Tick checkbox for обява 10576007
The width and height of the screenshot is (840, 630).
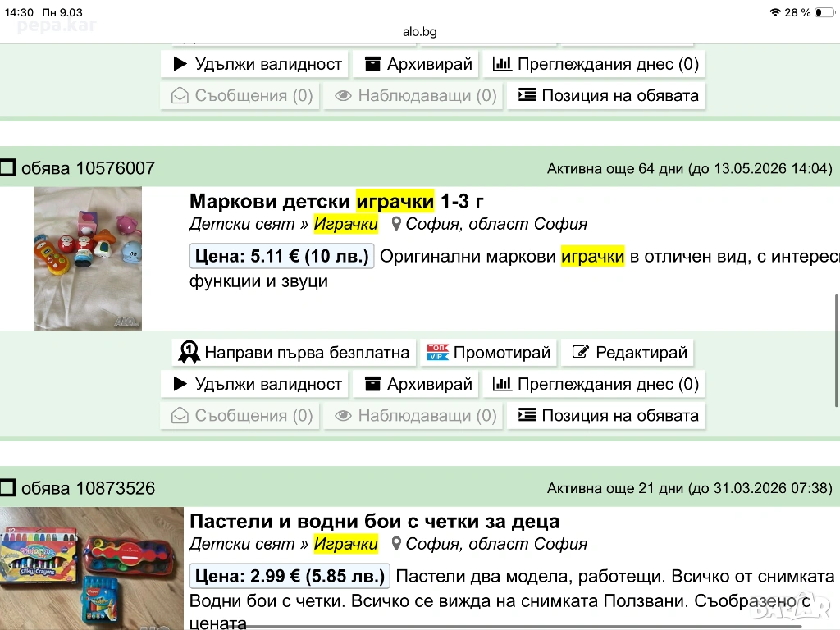coord(8,169)
